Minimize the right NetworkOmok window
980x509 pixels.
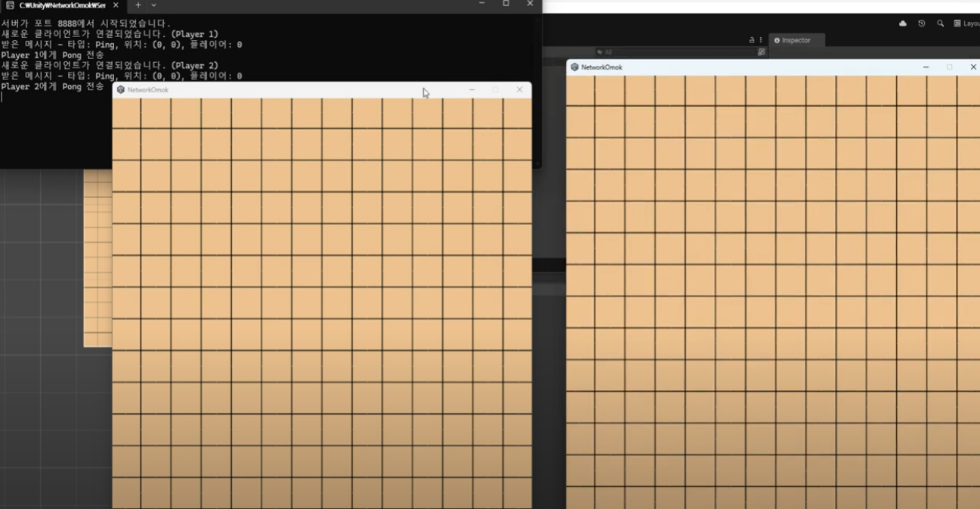(x=926, y=67)
